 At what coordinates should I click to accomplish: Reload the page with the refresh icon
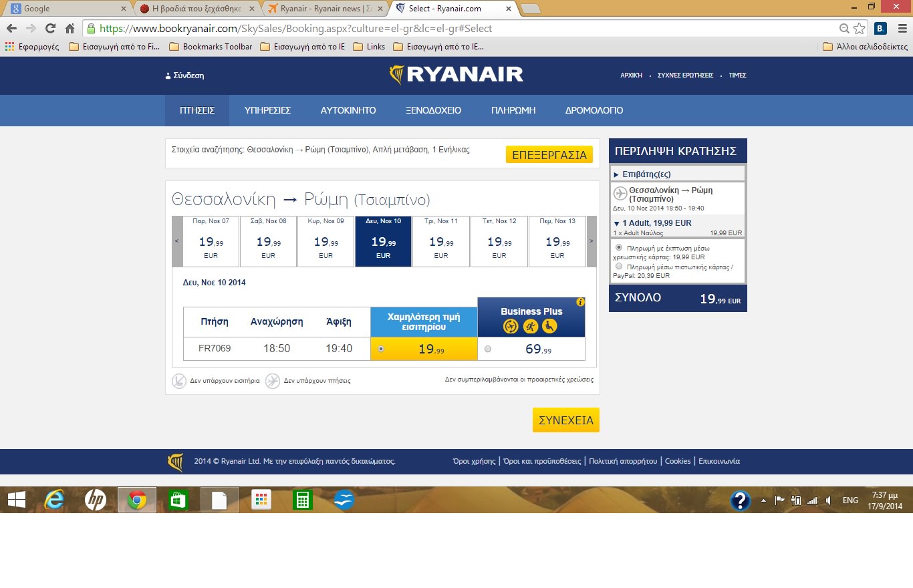(50, 29)
